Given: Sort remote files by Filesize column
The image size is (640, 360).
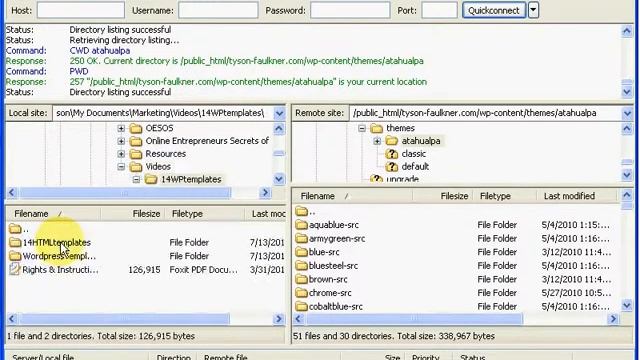Looking at the screenshot, I should coord(443,196).
